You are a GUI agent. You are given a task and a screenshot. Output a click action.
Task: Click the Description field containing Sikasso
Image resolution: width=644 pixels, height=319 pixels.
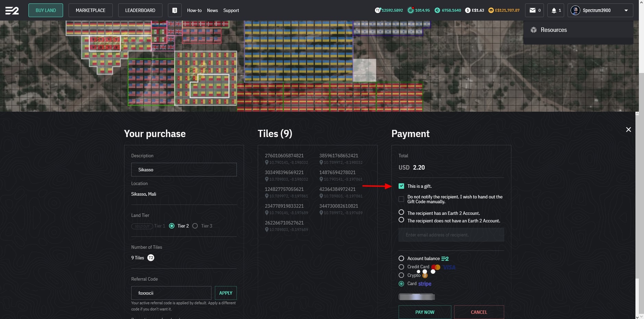[x=184, y=170]
